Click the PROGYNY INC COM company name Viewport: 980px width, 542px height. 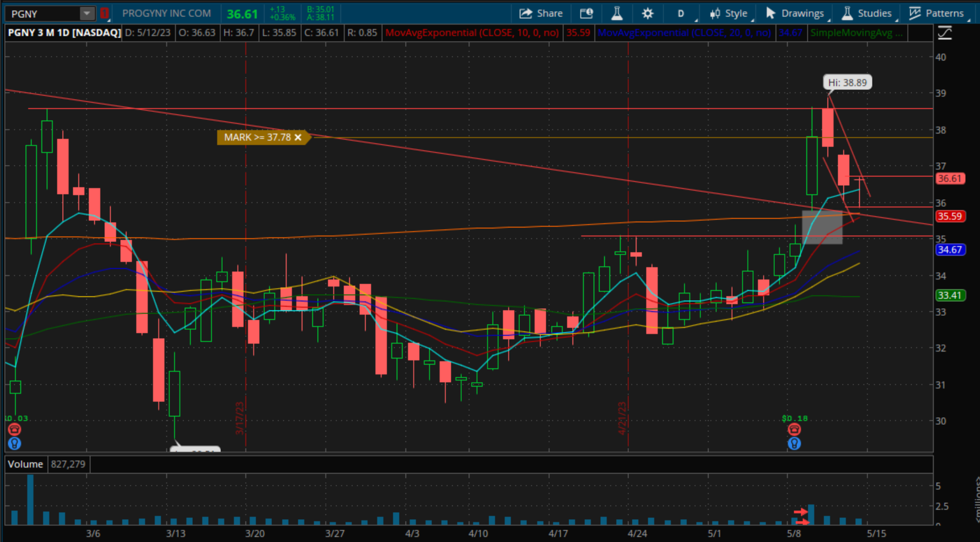tap(166, 13)
